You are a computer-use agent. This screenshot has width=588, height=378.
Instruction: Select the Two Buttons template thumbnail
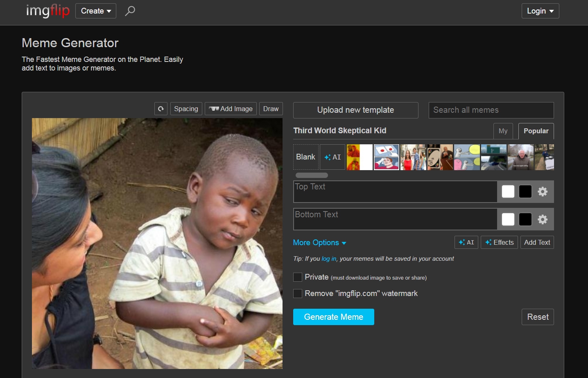[x=387, y=157]
